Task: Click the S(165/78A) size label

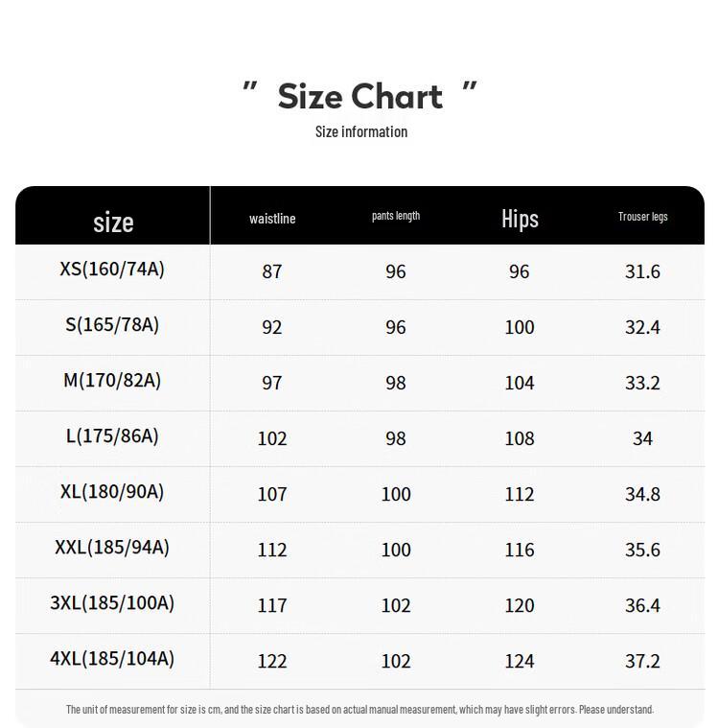Action: (112, 325)
